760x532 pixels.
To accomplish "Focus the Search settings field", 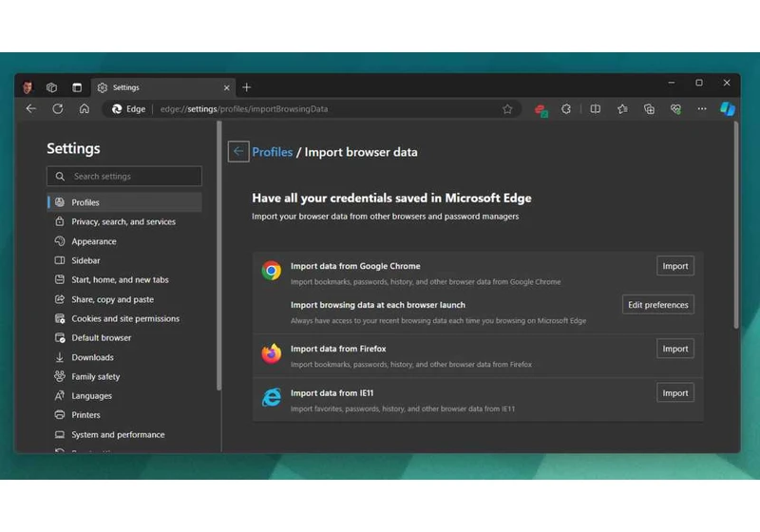I will [x=124, y=177].
